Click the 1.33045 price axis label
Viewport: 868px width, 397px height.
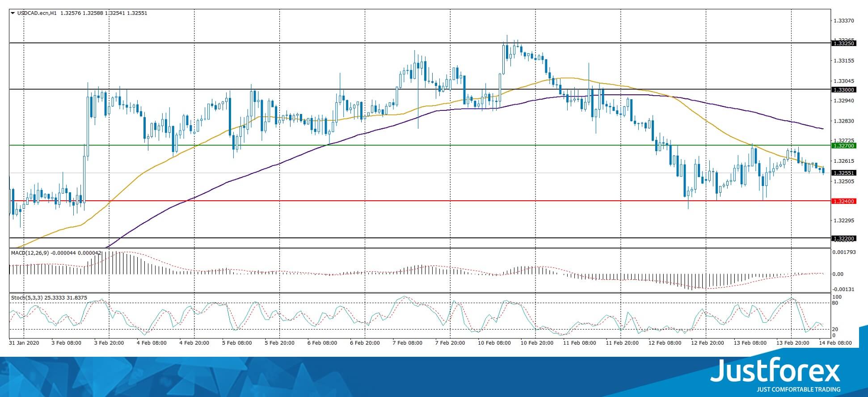click(844, 81)
